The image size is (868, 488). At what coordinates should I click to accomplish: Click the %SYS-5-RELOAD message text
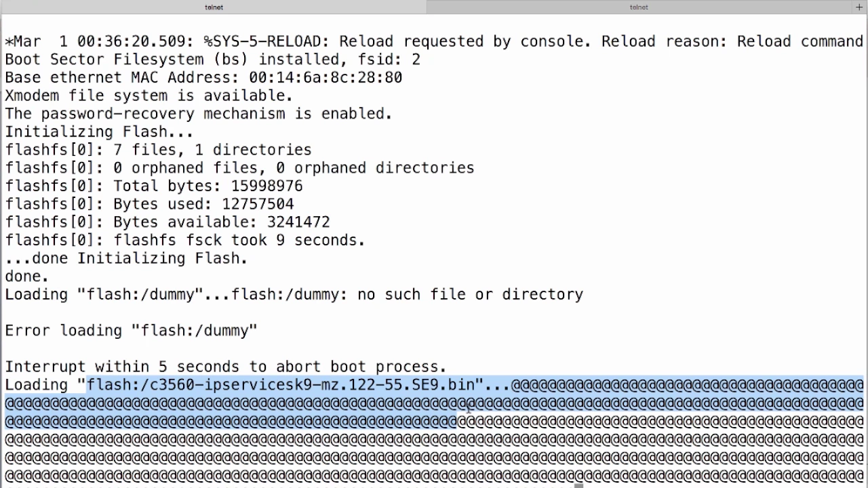click(266, 41)
